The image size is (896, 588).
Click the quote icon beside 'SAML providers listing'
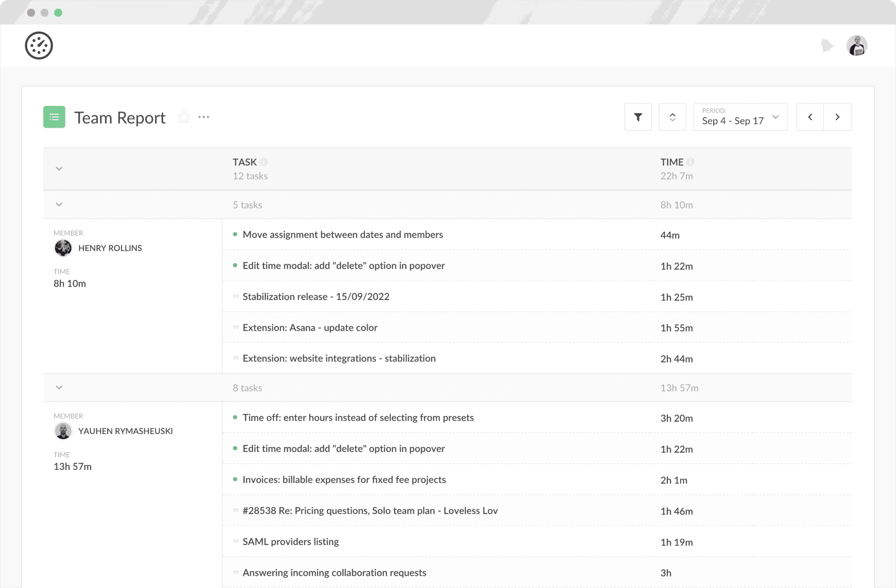(235, 542)
